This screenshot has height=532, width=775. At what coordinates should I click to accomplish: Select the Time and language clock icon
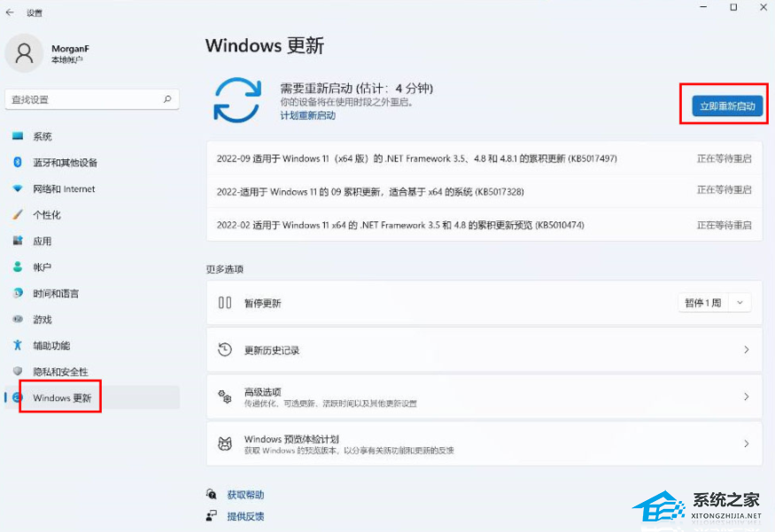coord(18,293)
